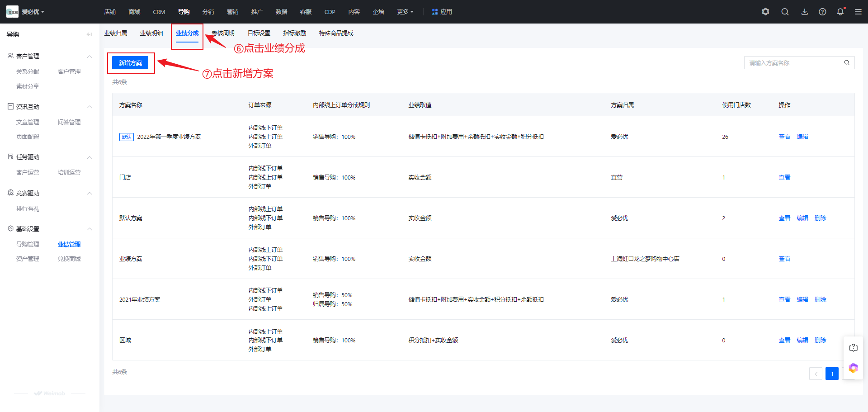Screen dimensions: 868x412
Task: Open the 指标激励 tab
Action: click(x=295, y=33)
